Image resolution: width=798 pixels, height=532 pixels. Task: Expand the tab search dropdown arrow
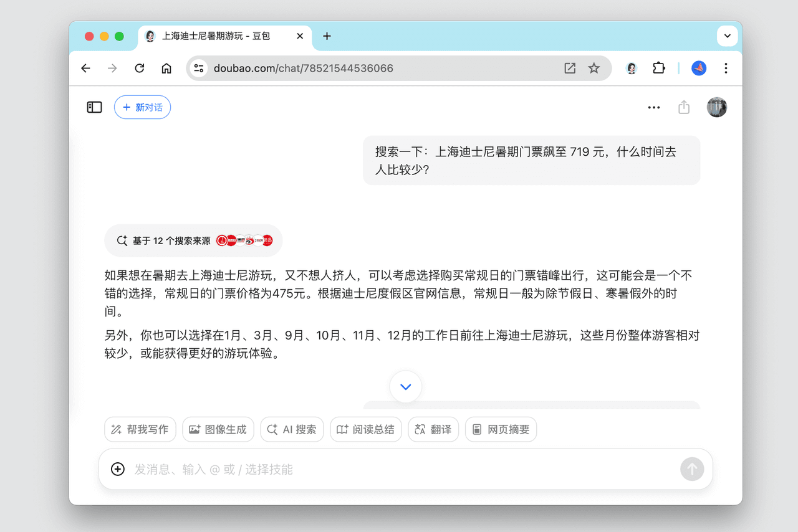point(727,36)
